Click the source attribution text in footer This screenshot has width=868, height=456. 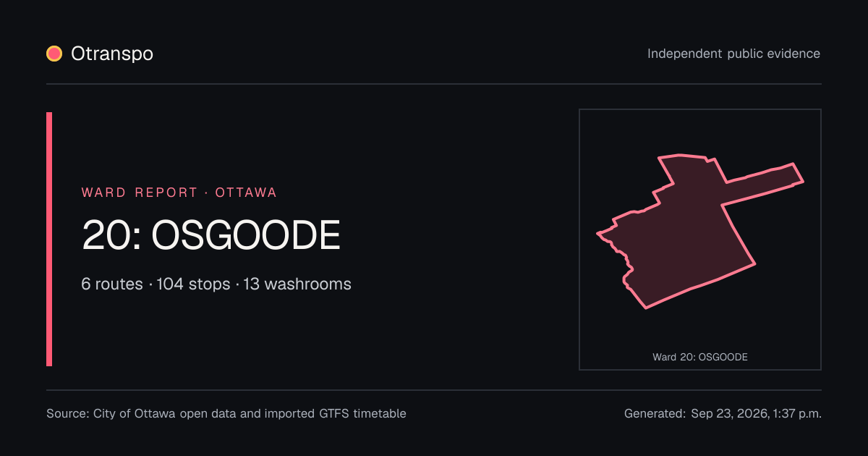tap(226, 414)
